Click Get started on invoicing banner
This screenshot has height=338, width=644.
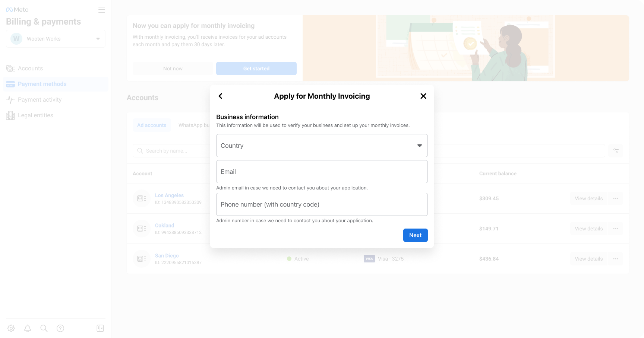tap(256, 68)
